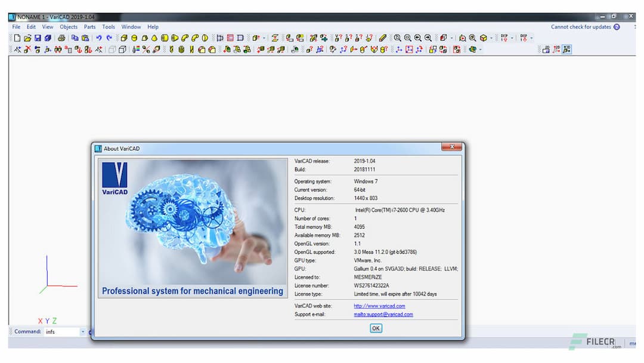This screenshot has height=363, width=644.
Task: Open the view shading dropdown arrow
Action: 491,38
